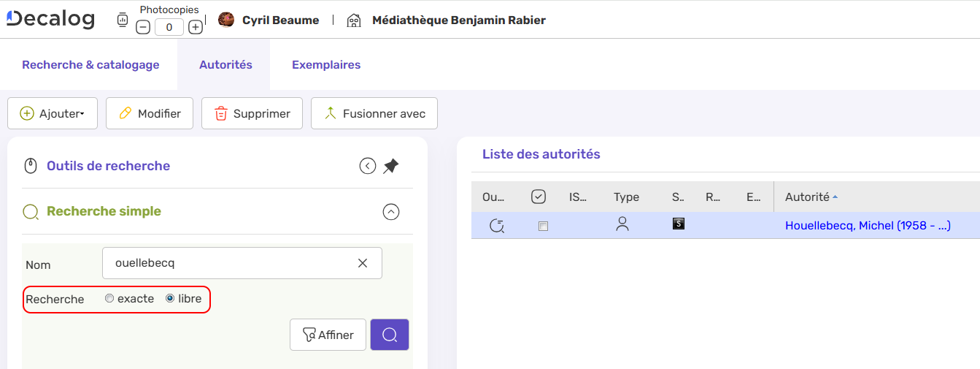Click Cyril Beaume's avatar picture
980x369 pixels.
click(226, 20)
